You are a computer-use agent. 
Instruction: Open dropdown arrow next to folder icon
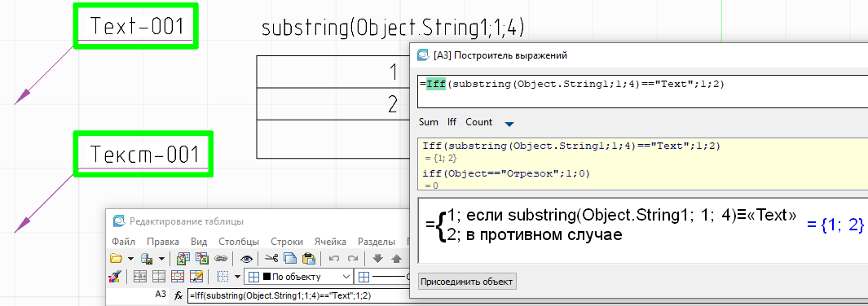click(130, 259)
